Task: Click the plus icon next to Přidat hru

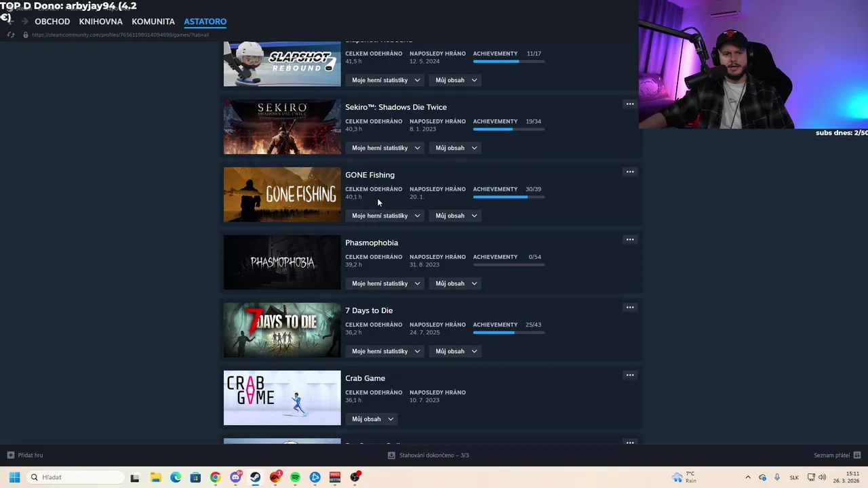Action: point(10,455)
